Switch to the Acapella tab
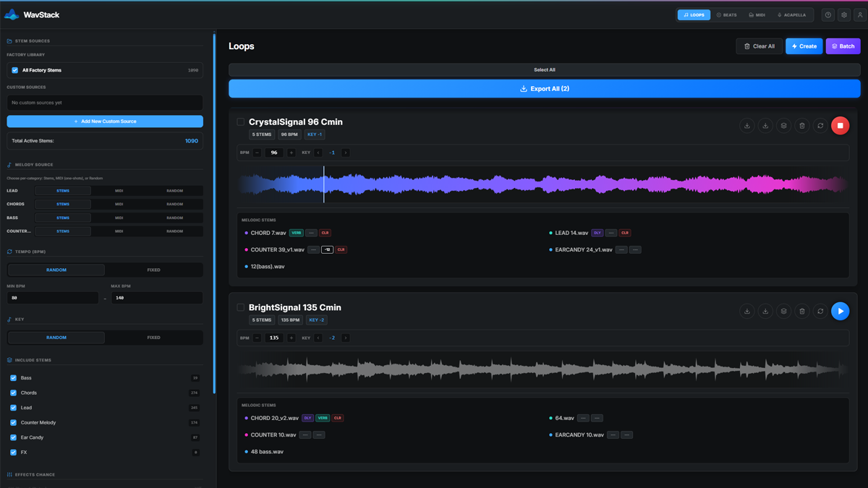This screenshot has width=868, height=488. 791,15
